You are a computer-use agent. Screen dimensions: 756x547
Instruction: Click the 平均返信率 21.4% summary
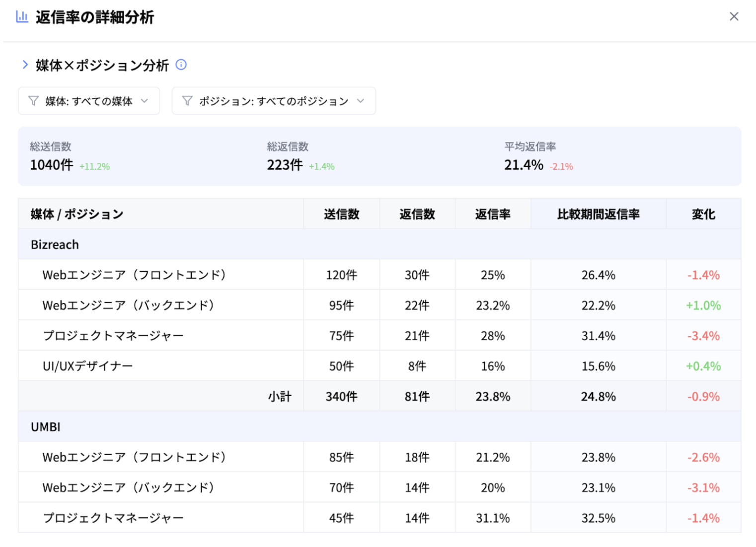524,165
